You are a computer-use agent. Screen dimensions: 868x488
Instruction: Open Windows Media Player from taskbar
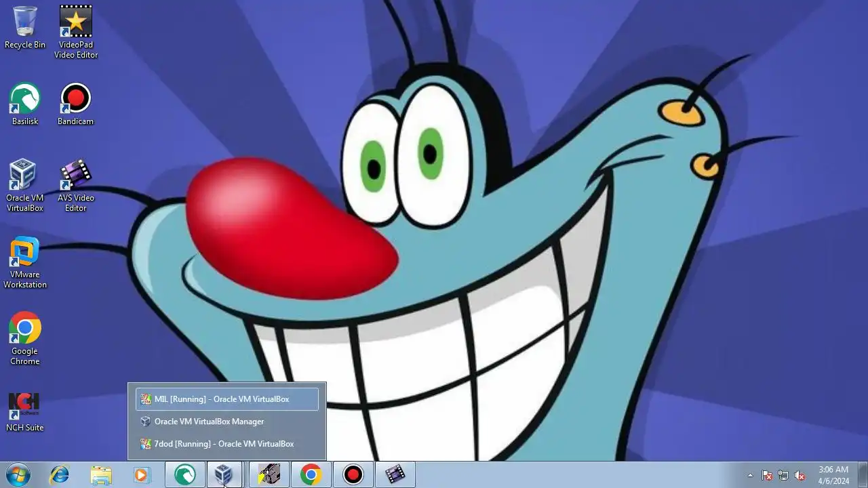(141, 474)
